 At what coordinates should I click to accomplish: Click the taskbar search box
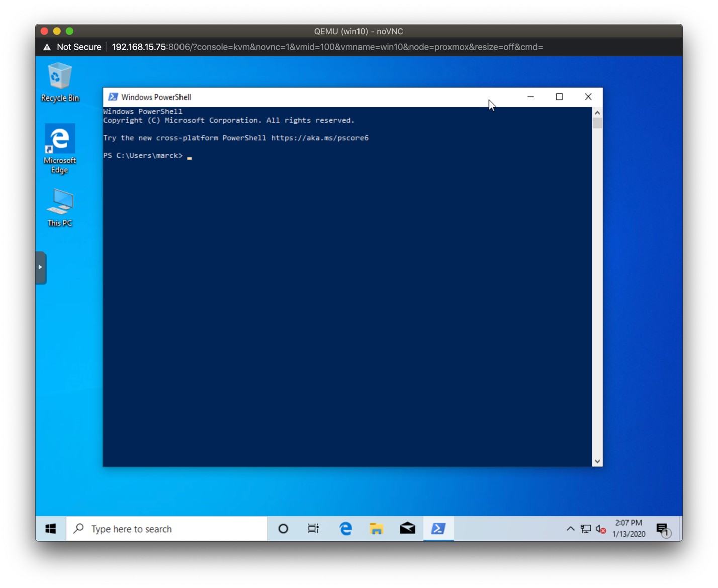[x=167, y=529]
